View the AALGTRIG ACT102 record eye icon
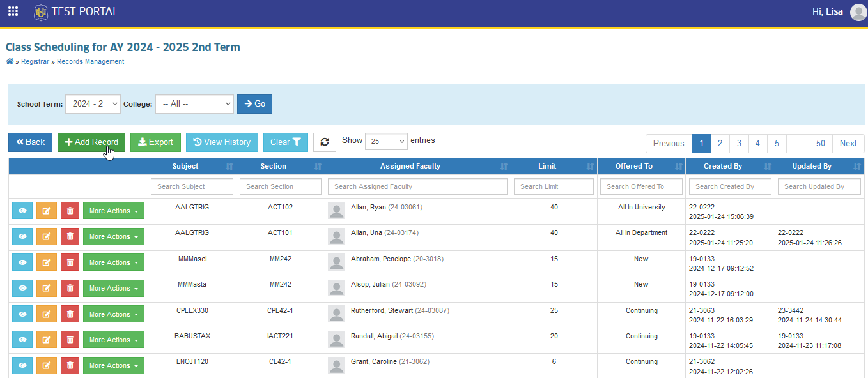 click(22, 211)
